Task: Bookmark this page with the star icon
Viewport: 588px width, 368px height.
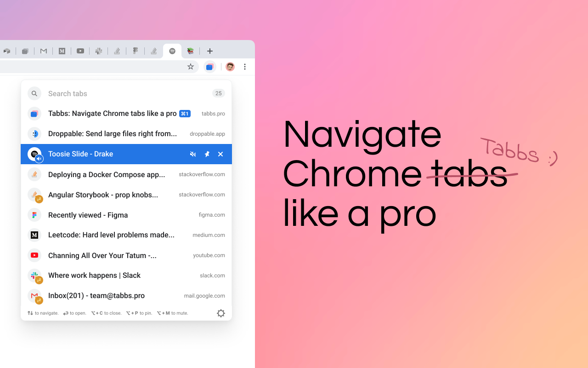Action: (x=191, y=67)
